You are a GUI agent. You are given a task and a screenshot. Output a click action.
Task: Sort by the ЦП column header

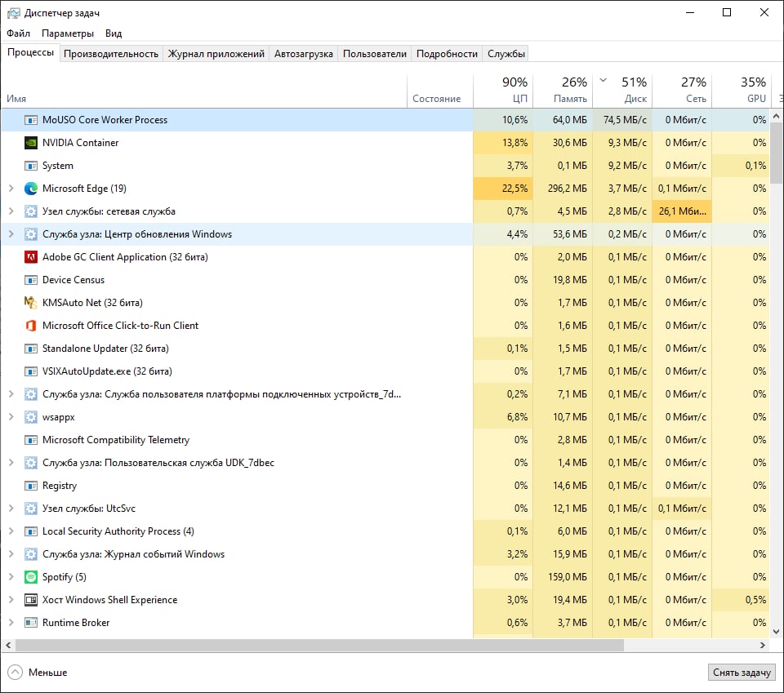(502, 90)
